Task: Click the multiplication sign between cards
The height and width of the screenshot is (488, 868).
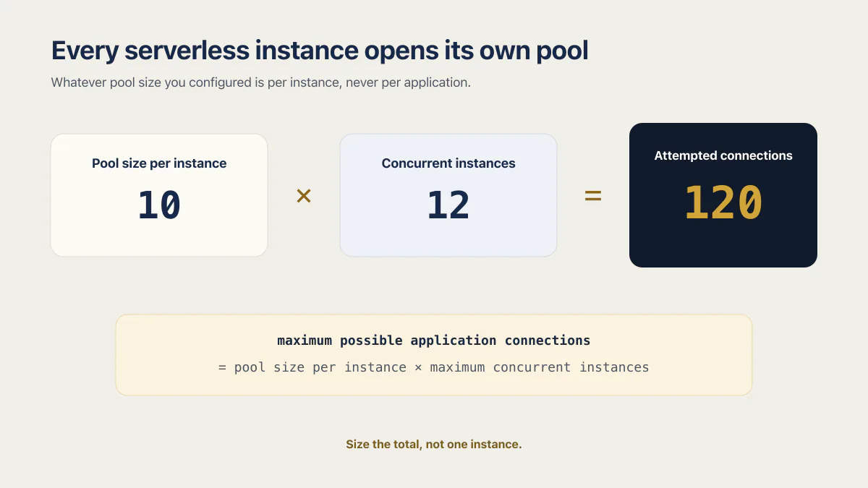Action: pyautogui.click(x=304, y=196)
